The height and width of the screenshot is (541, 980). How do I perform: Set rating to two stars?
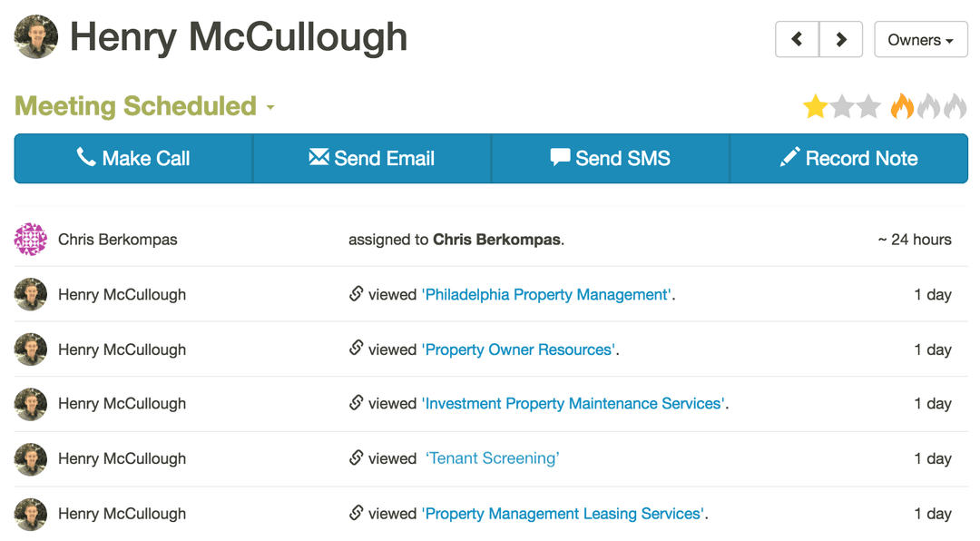[842, 107]
